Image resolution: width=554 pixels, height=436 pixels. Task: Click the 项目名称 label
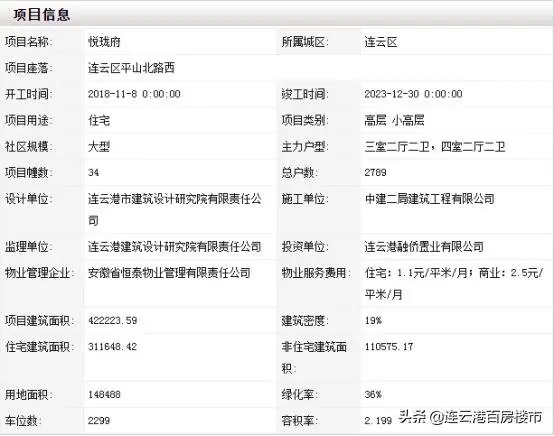pos(28,42)
